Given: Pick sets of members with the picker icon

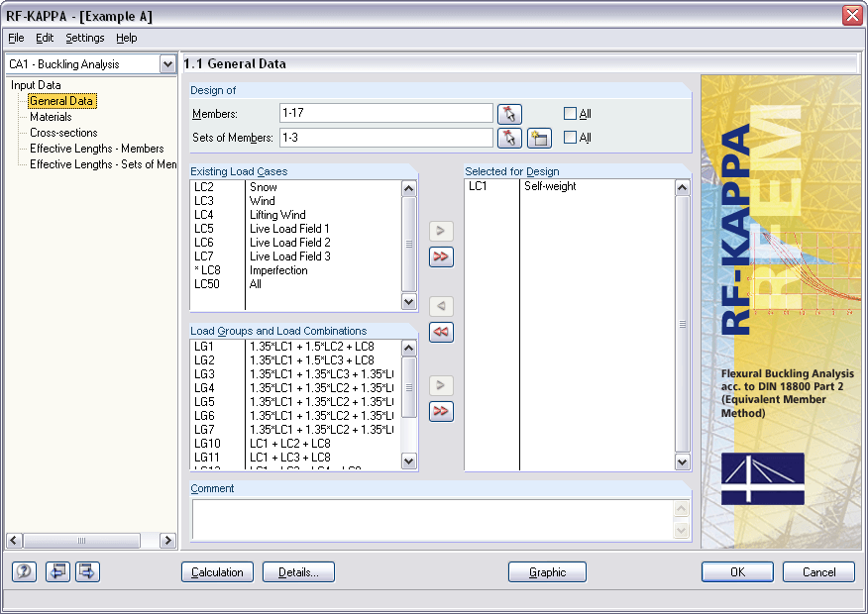Looking at the screenshot, I should (x=509, y=138).
